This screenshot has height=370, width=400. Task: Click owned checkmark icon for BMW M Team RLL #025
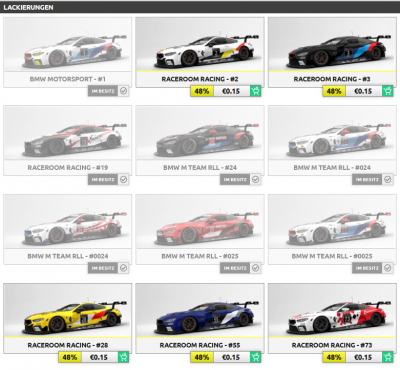(255, 268)
